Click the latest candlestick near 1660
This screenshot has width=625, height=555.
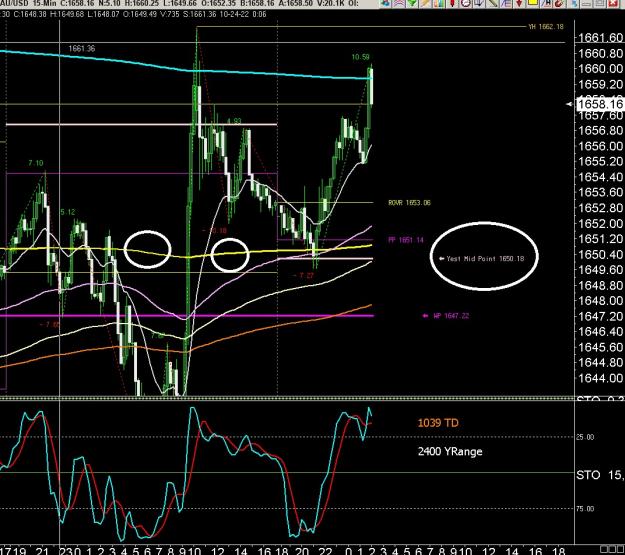[371, 86]
